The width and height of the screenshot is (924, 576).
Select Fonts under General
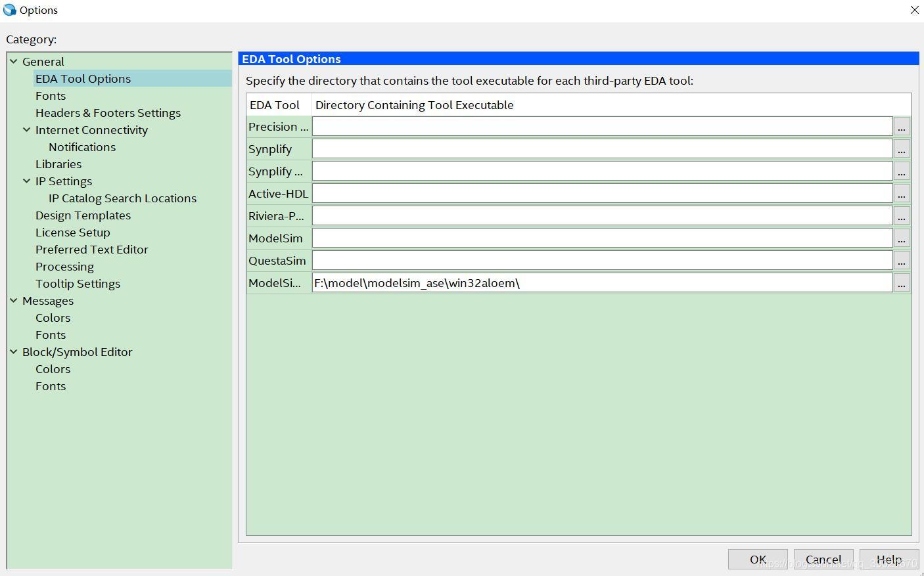click(51, 95)
